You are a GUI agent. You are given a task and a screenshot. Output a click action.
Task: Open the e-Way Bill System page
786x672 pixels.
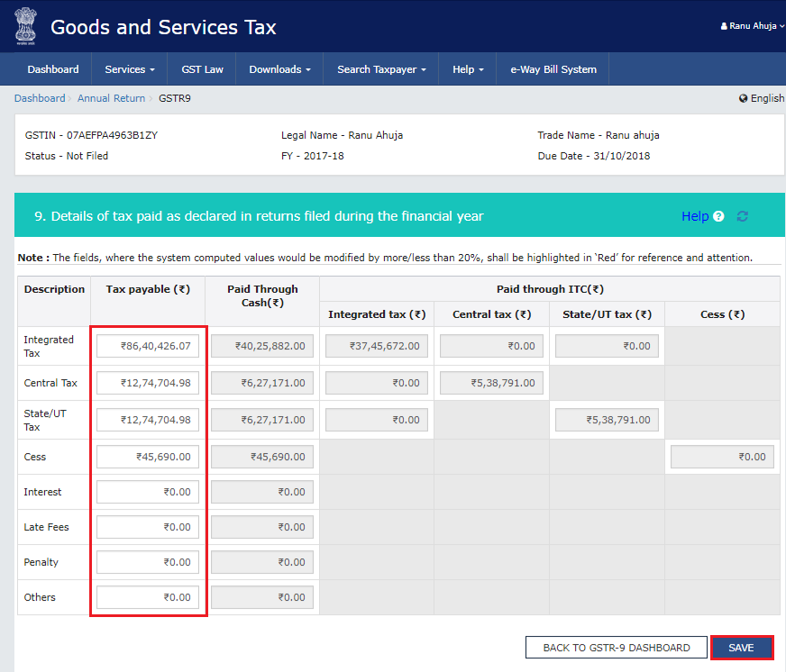[552, 68]
